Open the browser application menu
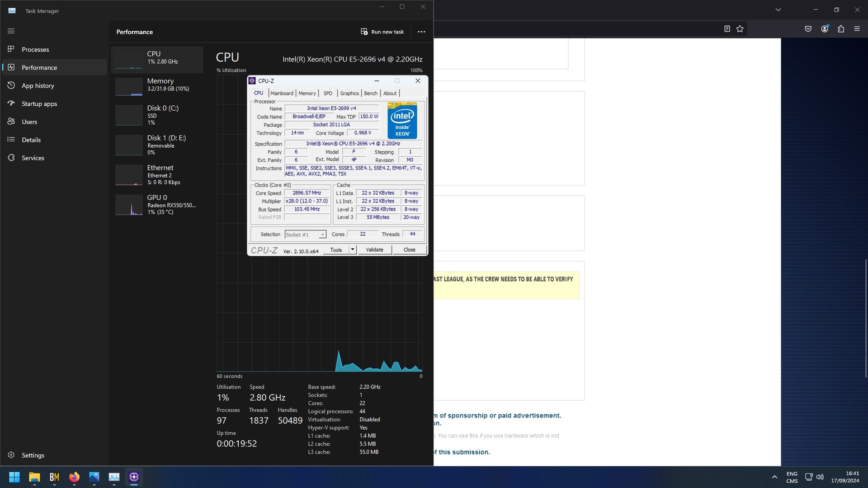The width and height of the screenshot is (868, 488). (x=857, y=29)
